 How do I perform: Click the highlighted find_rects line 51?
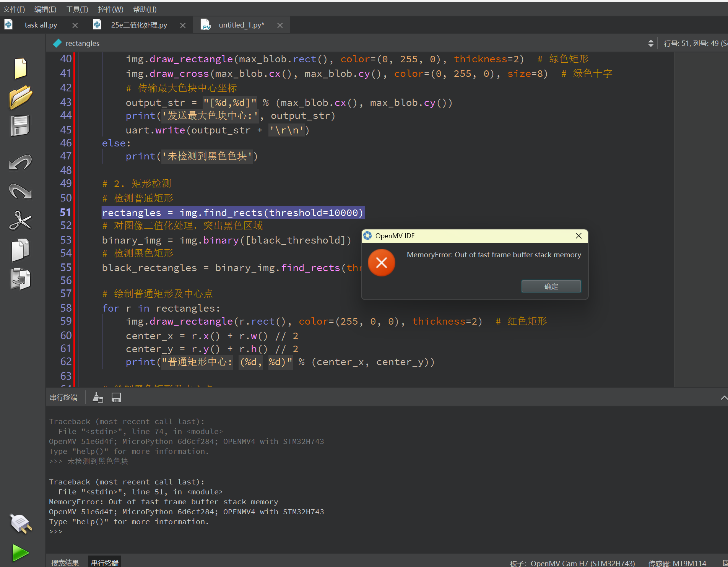click(x=232, y=213)
